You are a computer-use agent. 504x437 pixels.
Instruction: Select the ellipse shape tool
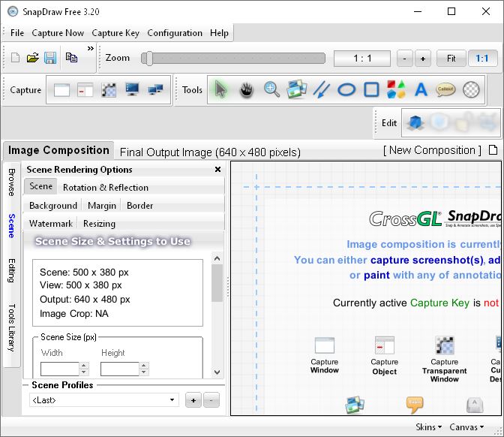pyautogui.click(x=346, y=90)
